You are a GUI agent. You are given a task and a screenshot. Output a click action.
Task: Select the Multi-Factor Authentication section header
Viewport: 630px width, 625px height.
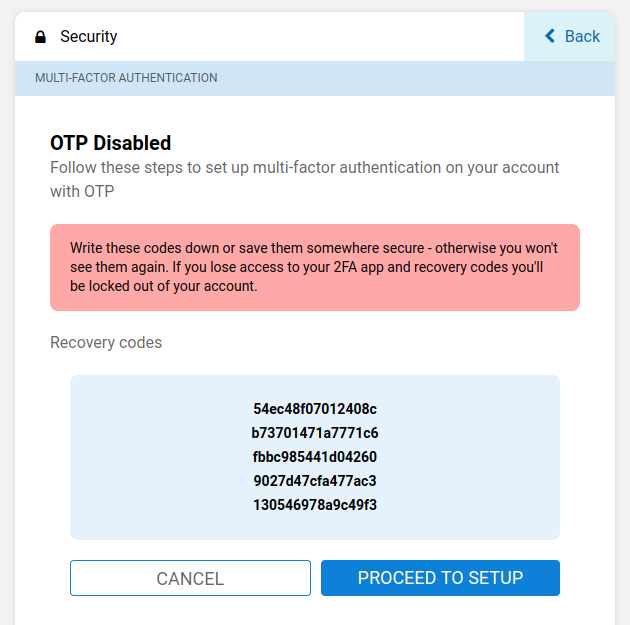point(126,78)
